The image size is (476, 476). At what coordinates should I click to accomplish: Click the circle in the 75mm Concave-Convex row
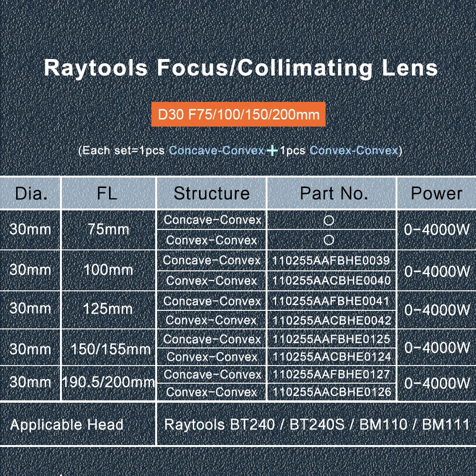point(329,220)
